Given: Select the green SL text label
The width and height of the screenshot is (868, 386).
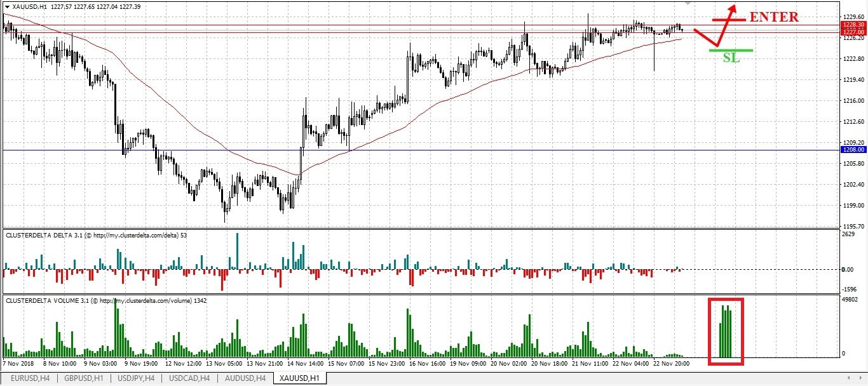Looking at the screenshot, I should [731, 58].
